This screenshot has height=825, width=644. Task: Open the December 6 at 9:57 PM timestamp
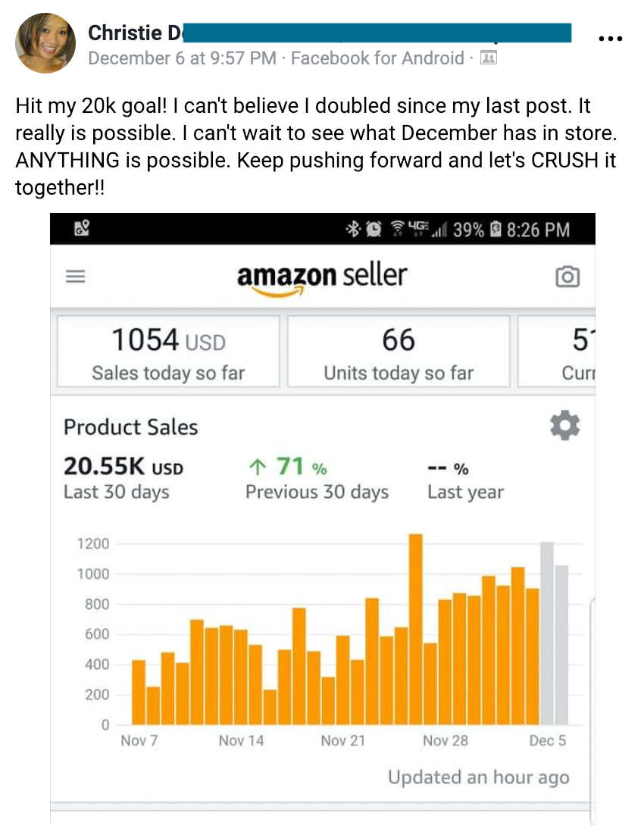click(x=182, y=58)
